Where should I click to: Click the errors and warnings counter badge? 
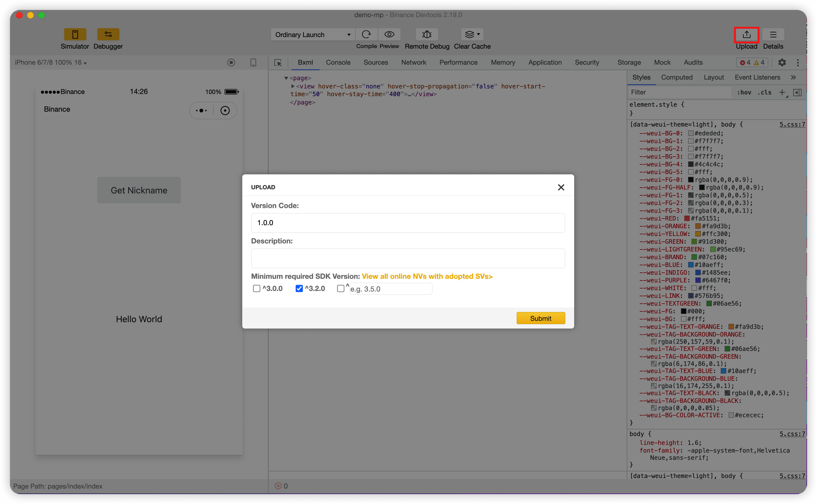coord(752,62)
